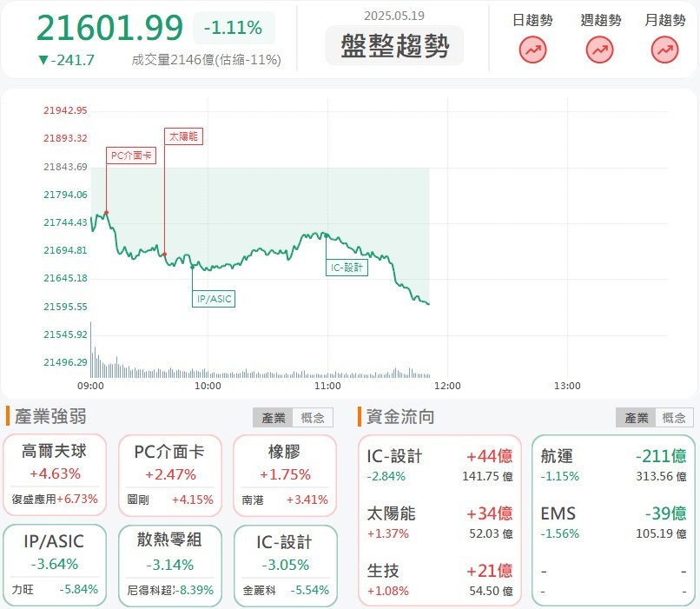The height and width of the screenshot is (609, 700).
Task: Click 南港 +3.41% stock entry
Action: click(285, 500)
